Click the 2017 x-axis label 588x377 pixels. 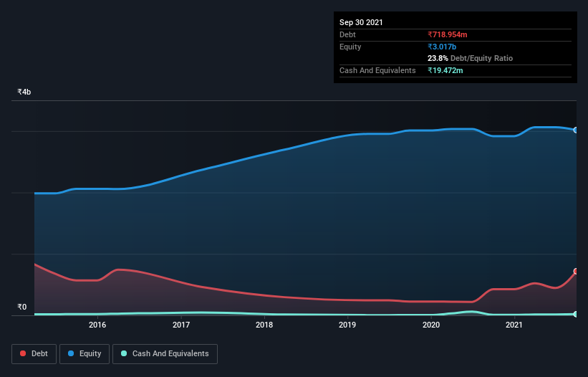tap(181, 325)
